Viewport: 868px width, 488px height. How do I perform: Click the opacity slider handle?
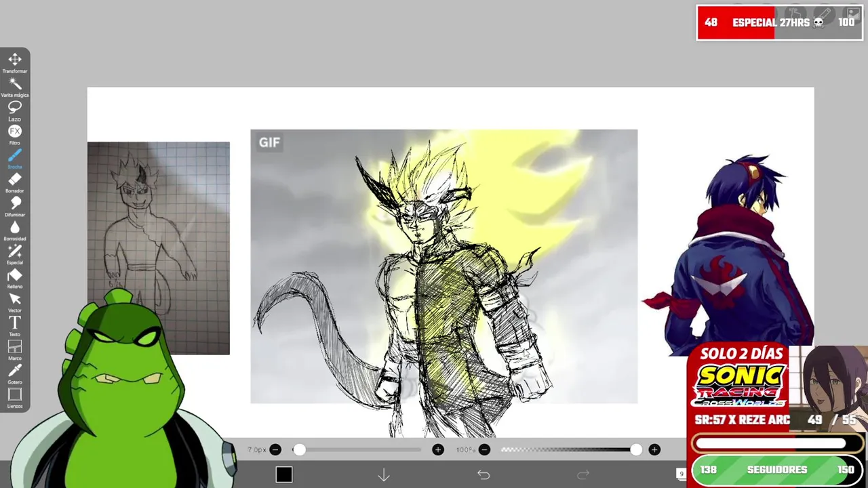tap(635, 449)
